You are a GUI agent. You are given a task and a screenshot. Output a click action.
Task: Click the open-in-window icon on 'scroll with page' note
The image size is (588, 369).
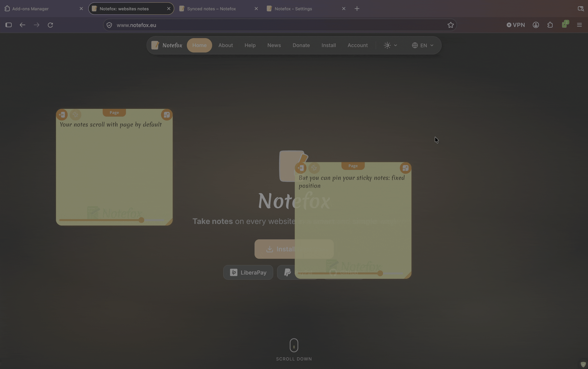click(x=167, y=115)
